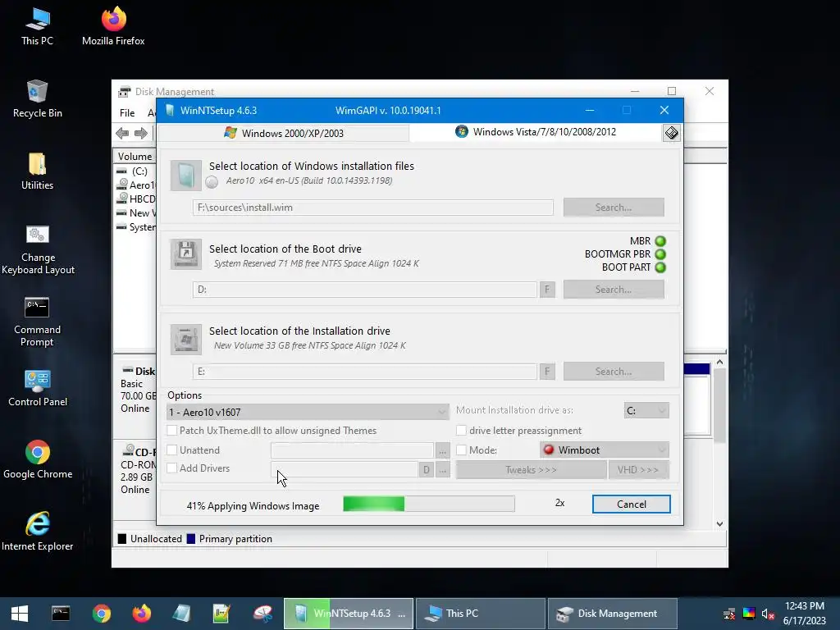The height and width of the screenshot is (630, 840).
Task: Click the WinNTSetup disk/format icon at top right
Action: tap(671, 133)
